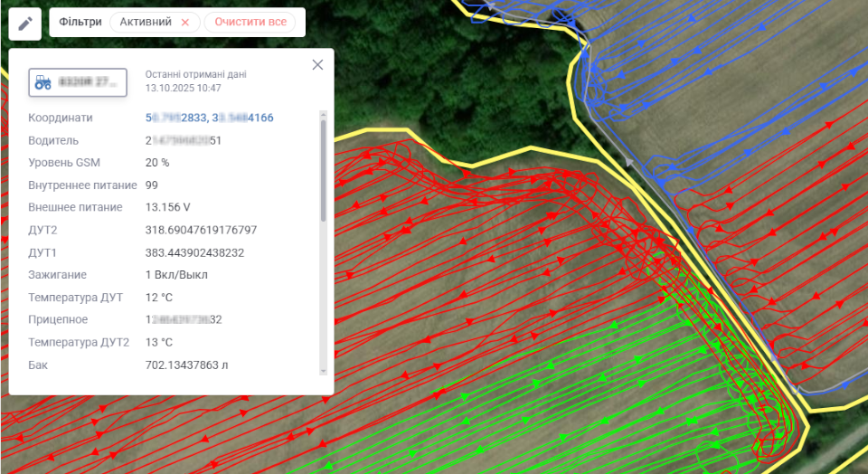Select the Активний filter chip

pos(155,22)
